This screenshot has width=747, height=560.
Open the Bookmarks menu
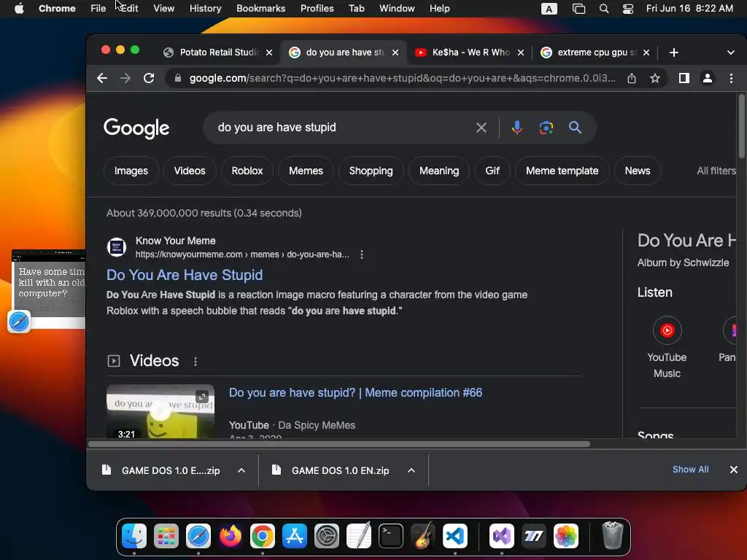click(260, 9)
